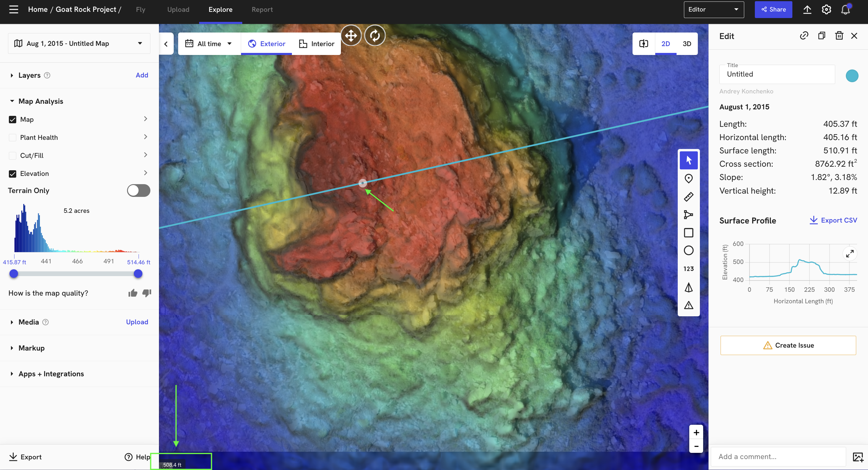Activate the Rectangle area measurement tool
Image resolution: width=868 pixels, height=470 pixels.
tap(689, 232)
